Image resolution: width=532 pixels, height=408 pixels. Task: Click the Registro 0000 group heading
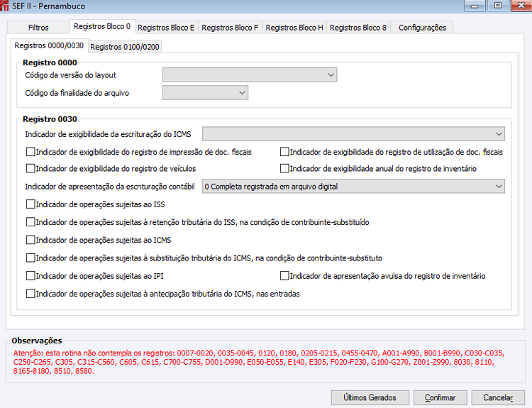[50, 62]
